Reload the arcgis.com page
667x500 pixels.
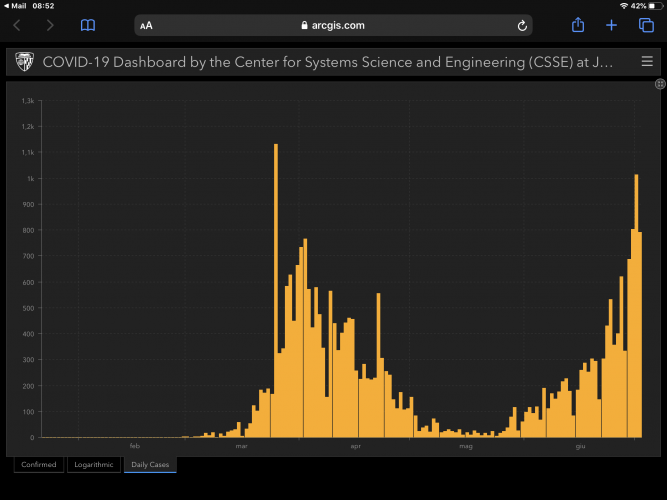pos(522,25)
